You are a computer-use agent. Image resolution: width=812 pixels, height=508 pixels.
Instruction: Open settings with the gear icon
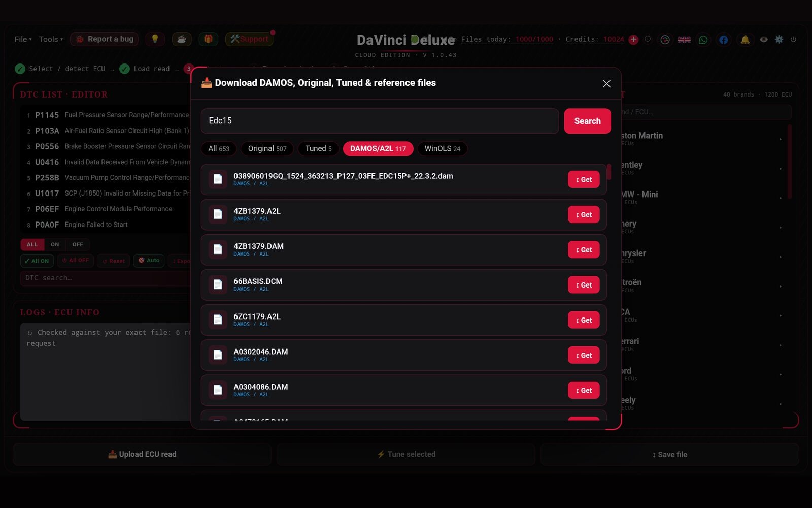tap(779, 39)
